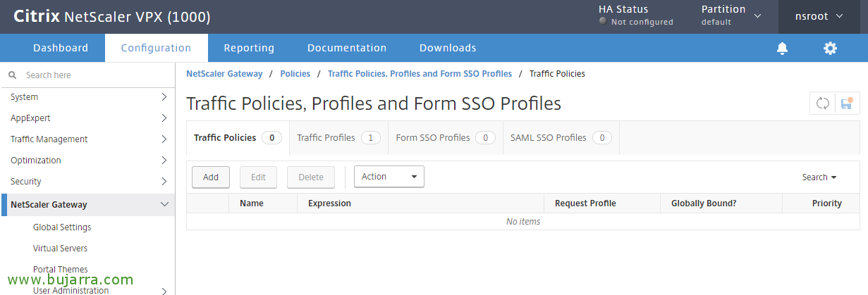Open the Reporting tab
This screenshot has height=295, width=868.
[x=249, y=48]
